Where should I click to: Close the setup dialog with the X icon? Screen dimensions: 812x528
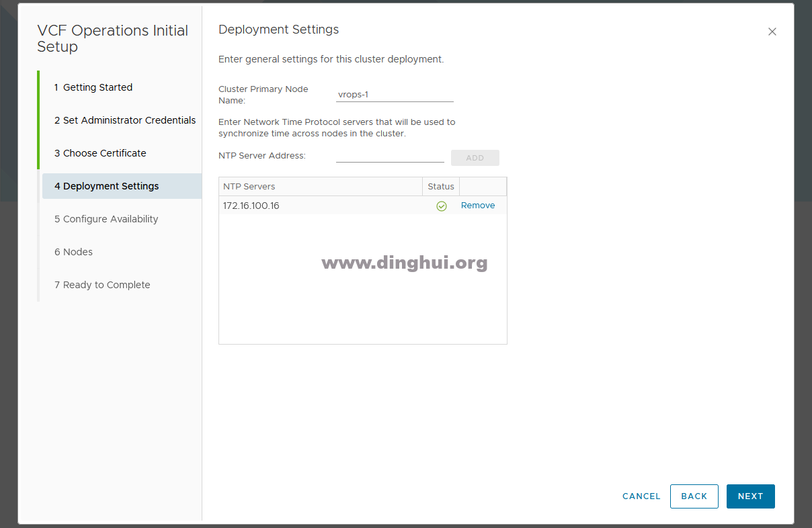(772, 32)
